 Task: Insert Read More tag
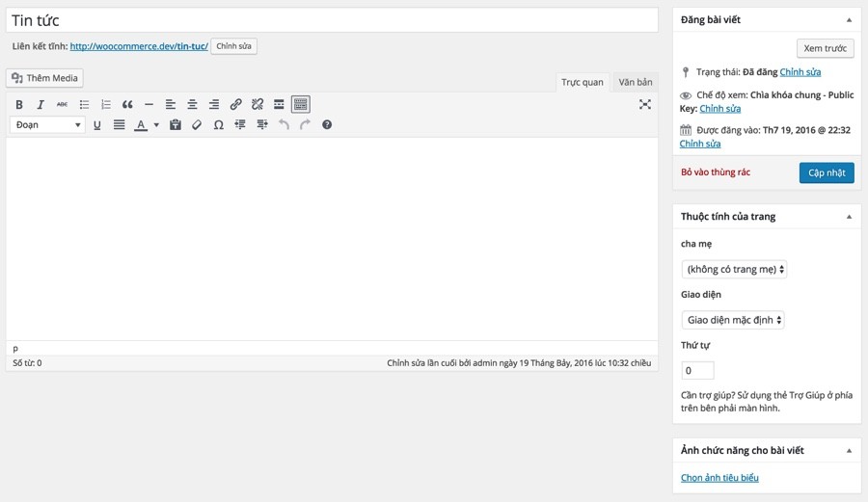click(279, 104)
